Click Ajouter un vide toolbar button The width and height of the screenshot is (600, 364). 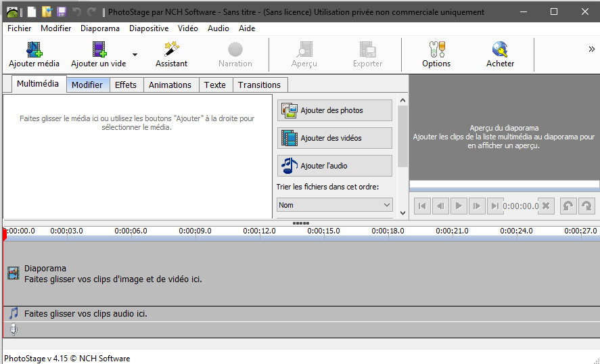99,55
